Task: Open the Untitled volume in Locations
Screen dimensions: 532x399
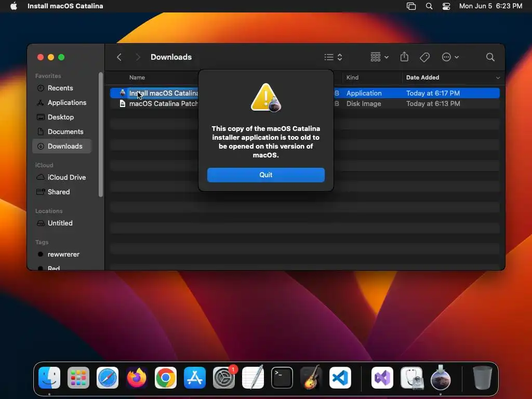Action: pyautogui.click(x=60, y=223)
